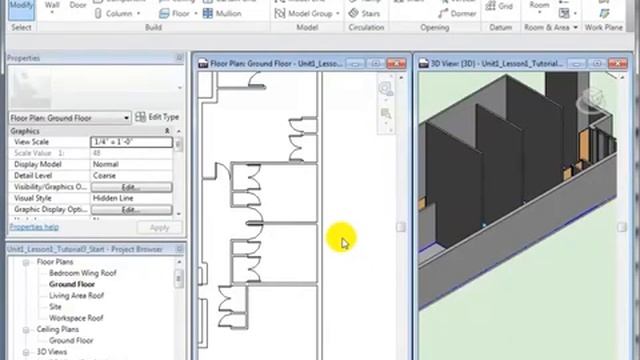Click the Project Browser scroll up arrow

tap(179, 262)
